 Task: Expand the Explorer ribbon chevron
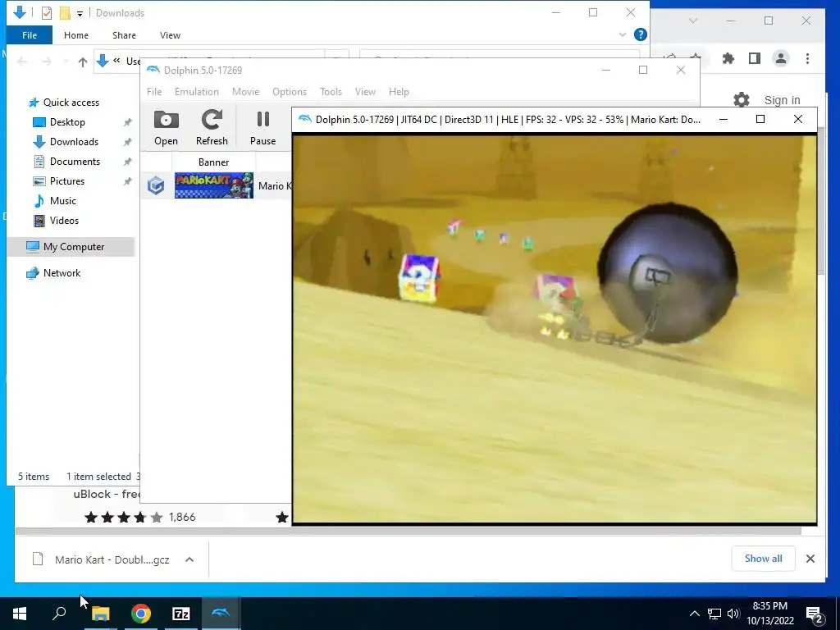623,34
